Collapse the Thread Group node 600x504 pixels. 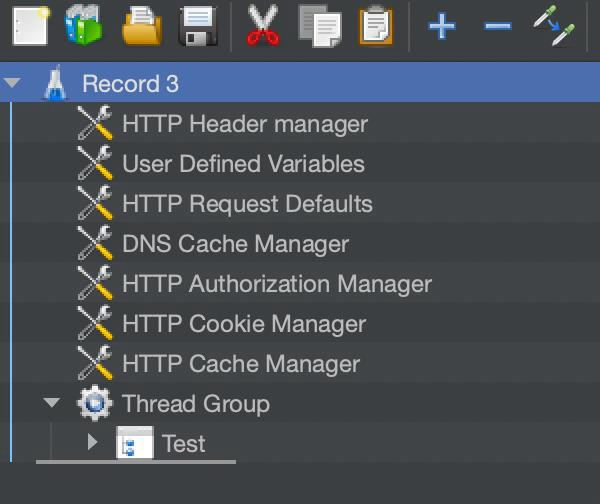click(x=52, y=404)
